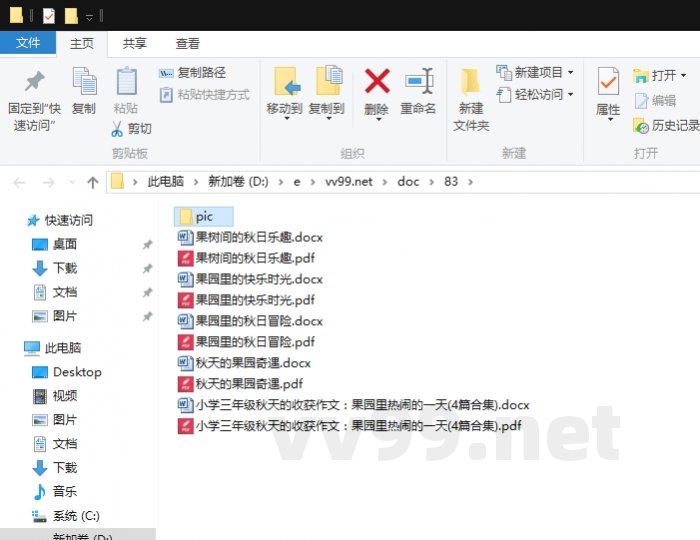Open recent locations dropdown

coord(72,183)
